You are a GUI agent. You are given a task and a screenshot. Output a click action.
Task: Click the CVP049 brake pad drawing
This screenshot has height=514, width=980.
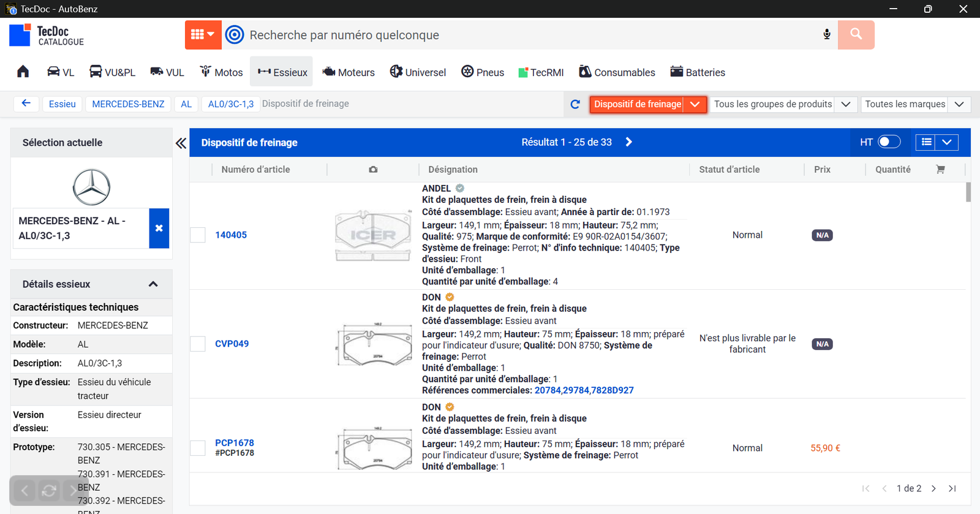click(373, 344)
